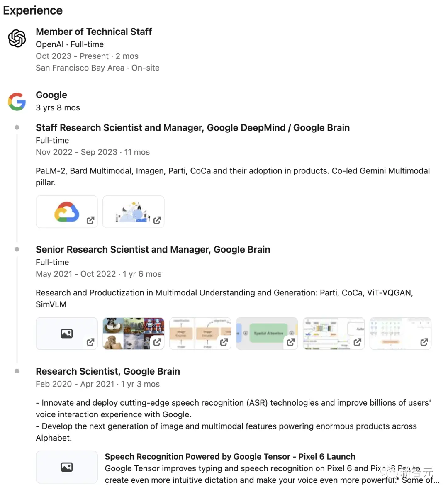Viewport: 448px width, 492px height.
Task: Open external link on Google Cloud thumbnail
Action: click(90, 220)
